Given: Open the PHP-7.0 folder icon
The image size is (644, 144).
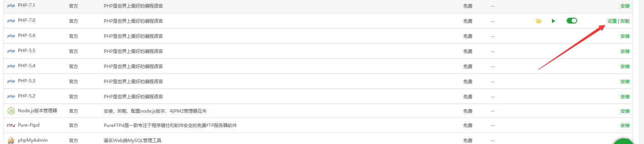Looking at the screenshot, I should point(538,21).
